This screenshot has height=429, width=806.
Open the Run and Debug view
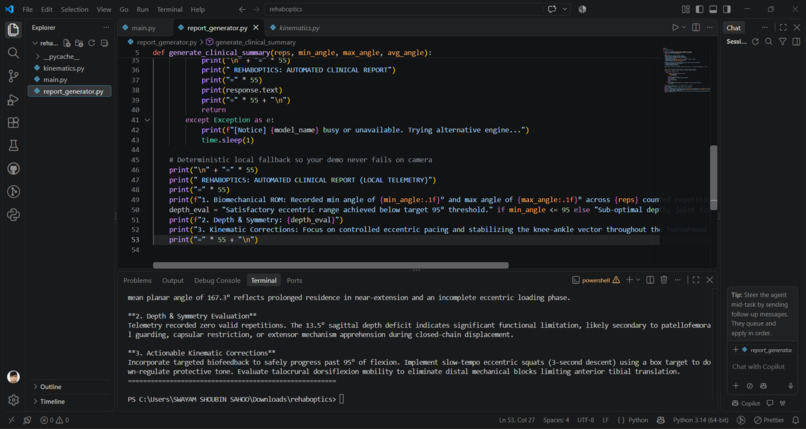click(13, 100)
